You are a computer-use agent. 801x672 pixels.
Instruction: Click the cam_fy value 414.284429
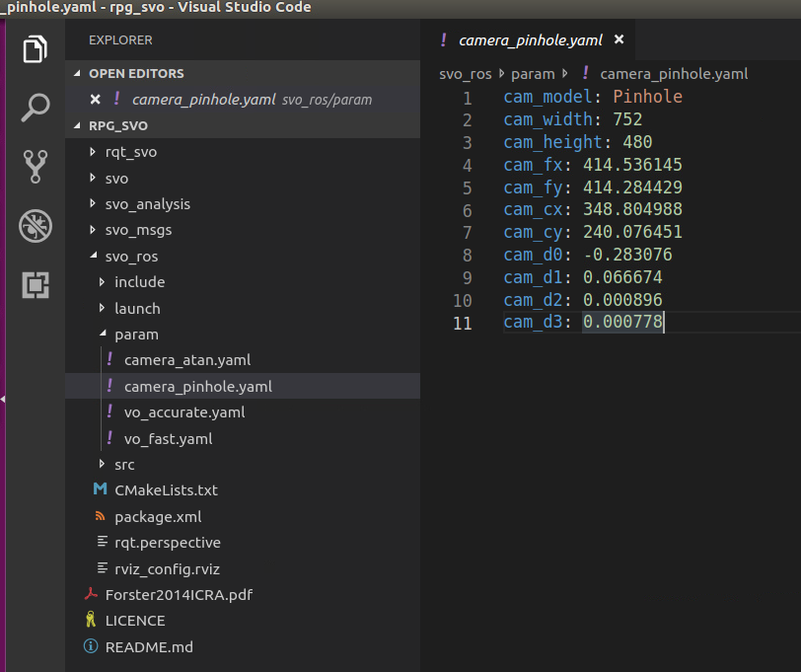click(x=632, y=187)
